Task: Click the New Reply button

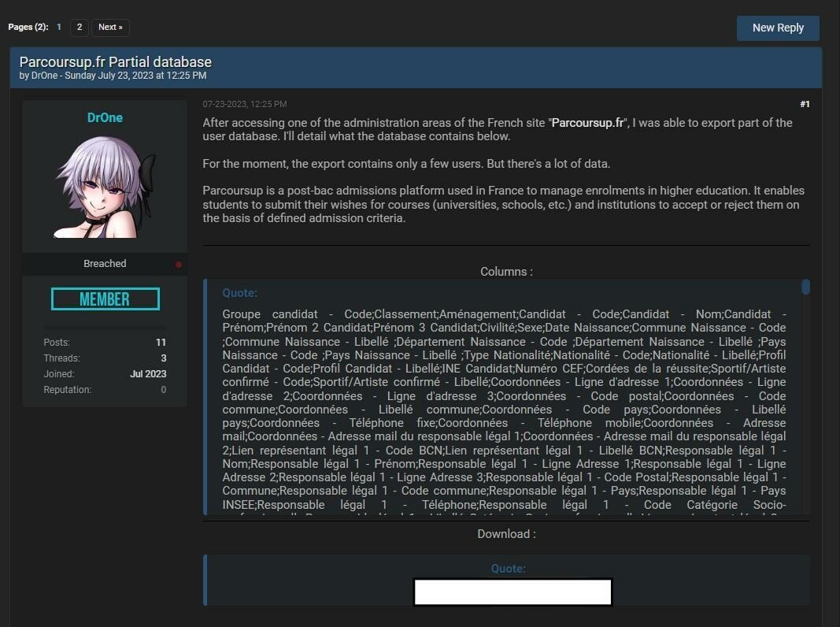Action: pyautogui.click(x=777, y=28)
